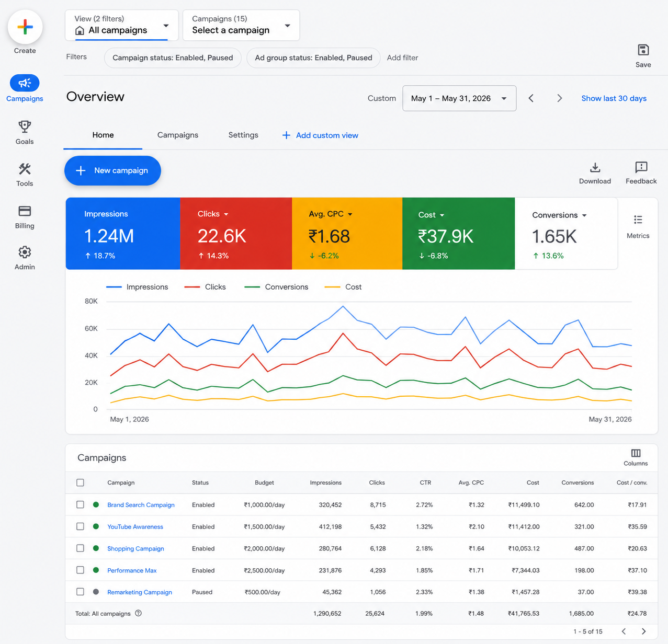This screenshot has height=644, width=668.
Task: Check the YouTube Awareness checkbox
Action: click(80, 526)
